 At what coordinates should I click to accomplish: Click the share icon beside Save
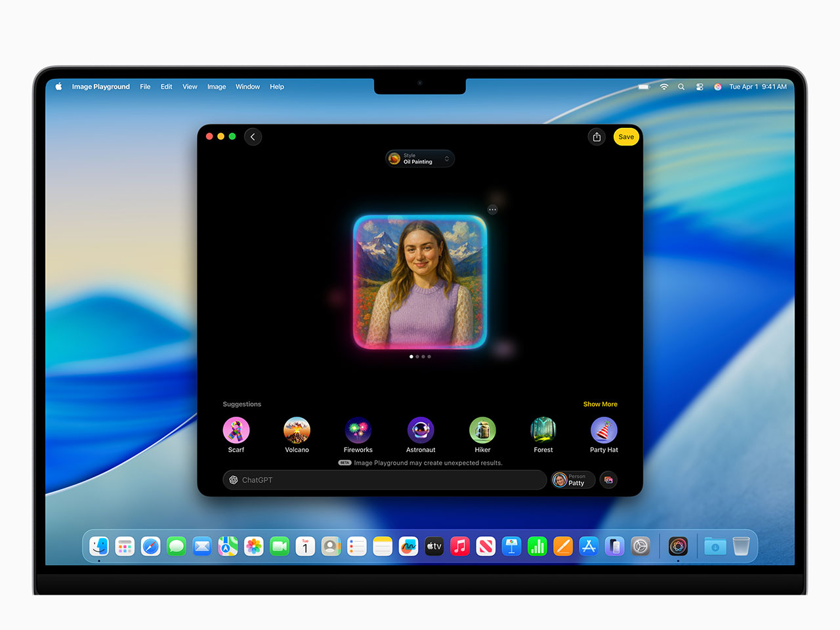tap(597, 137)
